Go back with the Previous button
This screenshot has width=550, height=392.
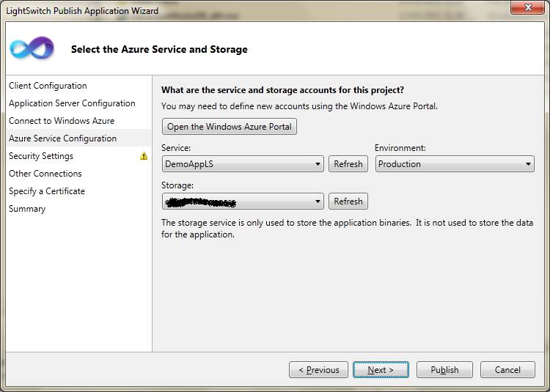(318, 370)
